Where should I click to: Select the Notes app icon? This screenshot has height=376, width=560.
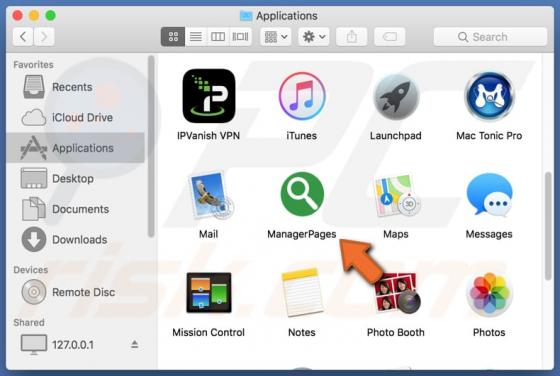302,292
